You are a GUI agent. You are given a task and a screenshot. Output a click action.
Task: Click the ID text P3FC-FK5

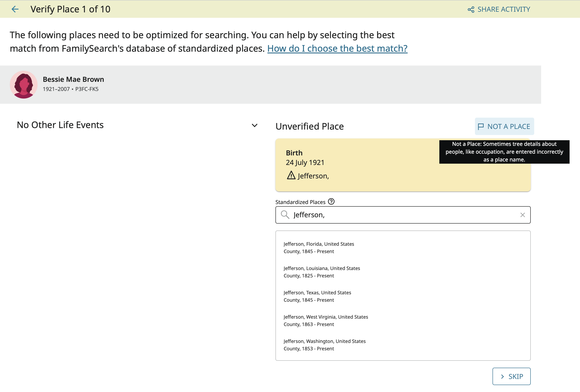87,89
